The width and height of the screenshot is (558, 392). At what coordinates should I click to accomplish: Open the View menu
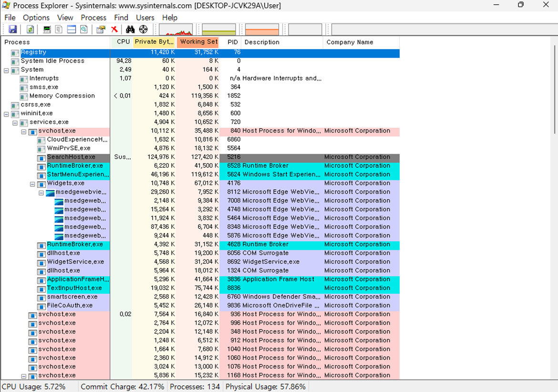pyautogui.click(x=65, y=18)
